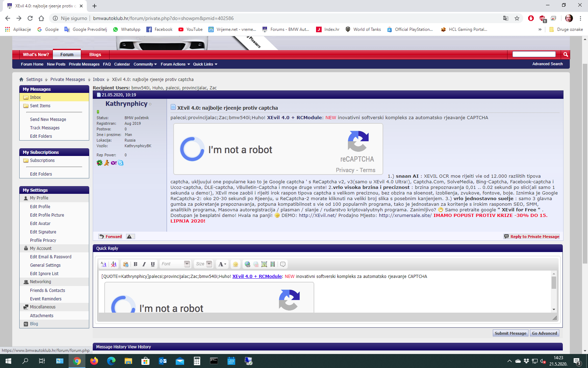Toggle bold formatting in Quick Reply
The height and width of the screenshot is (368, 588).
[x=135, y=264]
